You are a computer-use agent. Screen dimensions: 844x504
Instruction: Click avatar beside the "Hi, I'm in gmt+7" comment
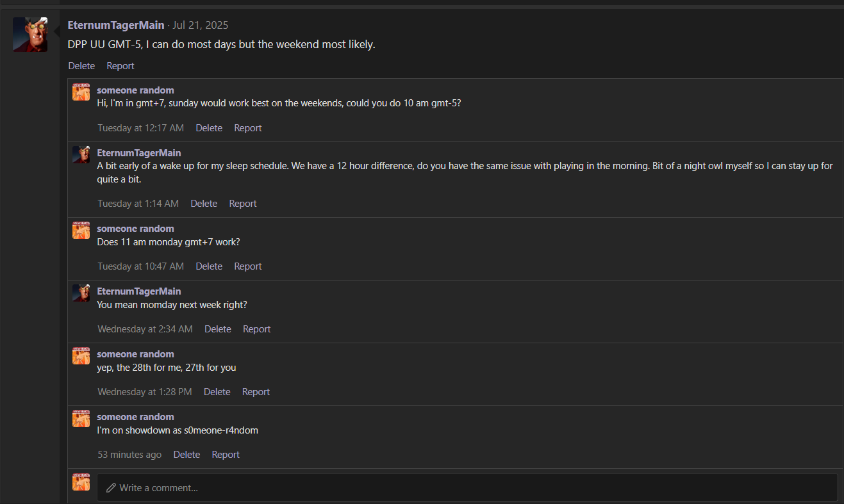81,92
